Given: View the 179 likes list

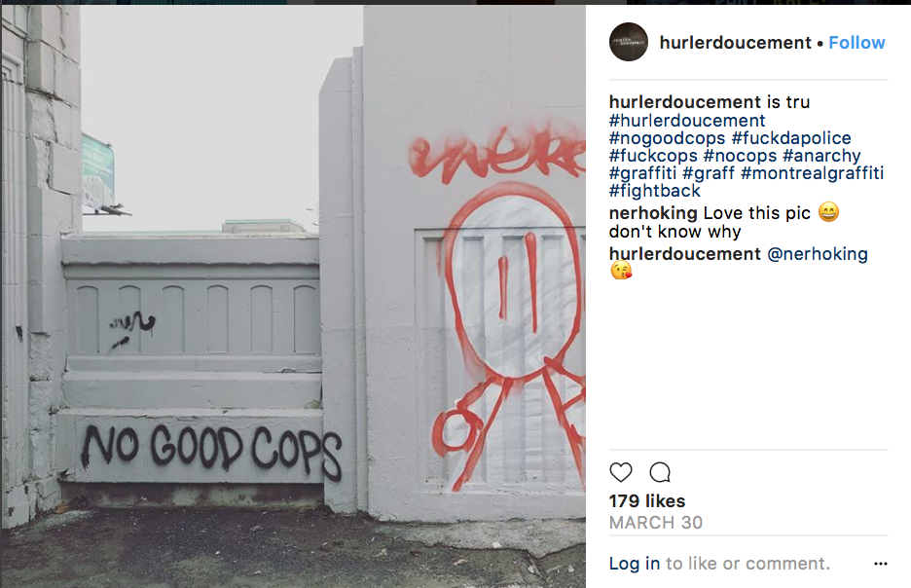Looking at the screenshot, I should [x=647, y=500].
